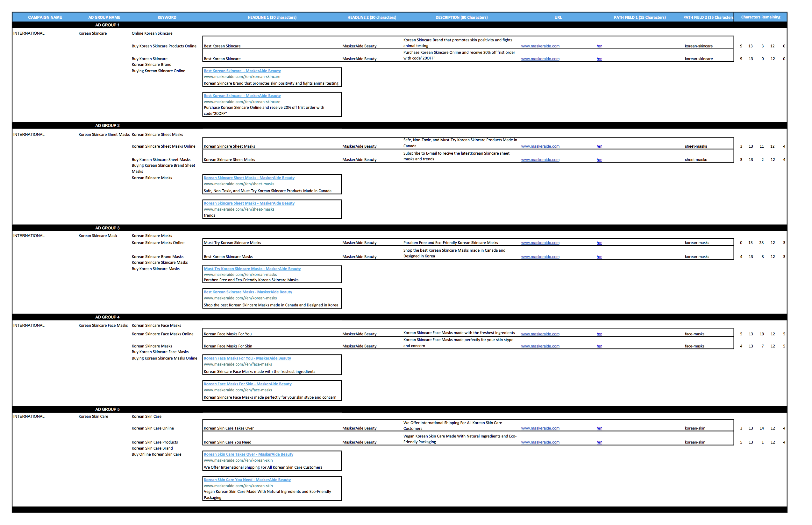Viewport: 812px width, 525px height.
Task: Click www.maskeraide.com in Korean Face Masks For You row
Action: [540, 334]
